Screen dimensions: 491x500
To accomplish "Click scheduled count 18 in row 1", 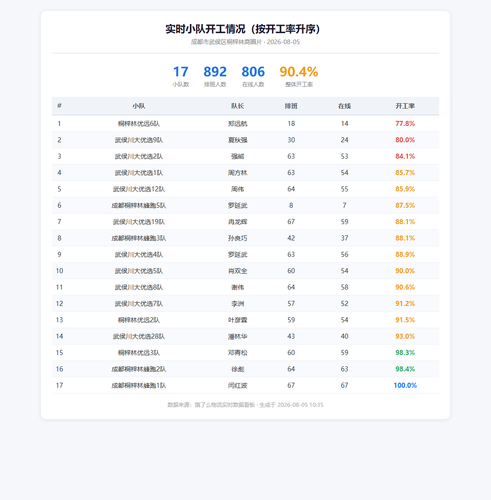I will coord(291,124).
